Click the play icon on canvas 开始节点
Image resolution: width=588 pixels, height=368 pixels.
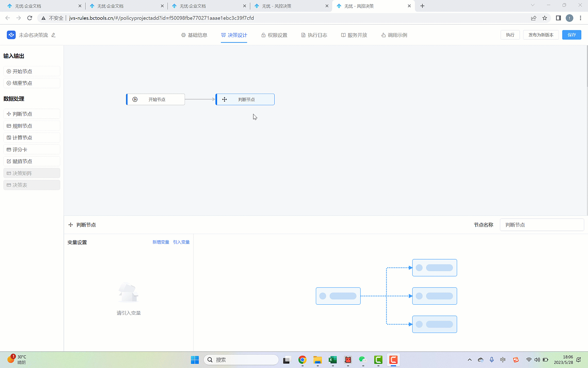pos(135,99)
